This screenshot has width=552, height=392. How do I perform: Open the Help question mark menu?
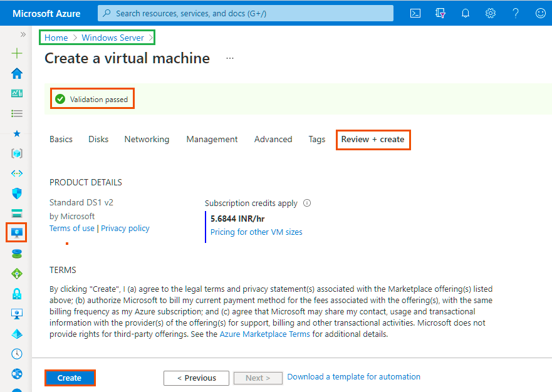pyautogui.click(x=516, y=13)
